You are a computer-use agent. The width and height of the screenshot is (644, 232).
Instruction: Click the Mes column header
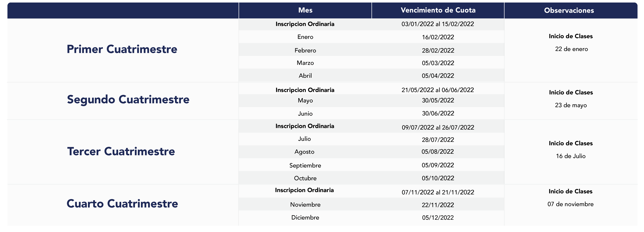[305, 10]
